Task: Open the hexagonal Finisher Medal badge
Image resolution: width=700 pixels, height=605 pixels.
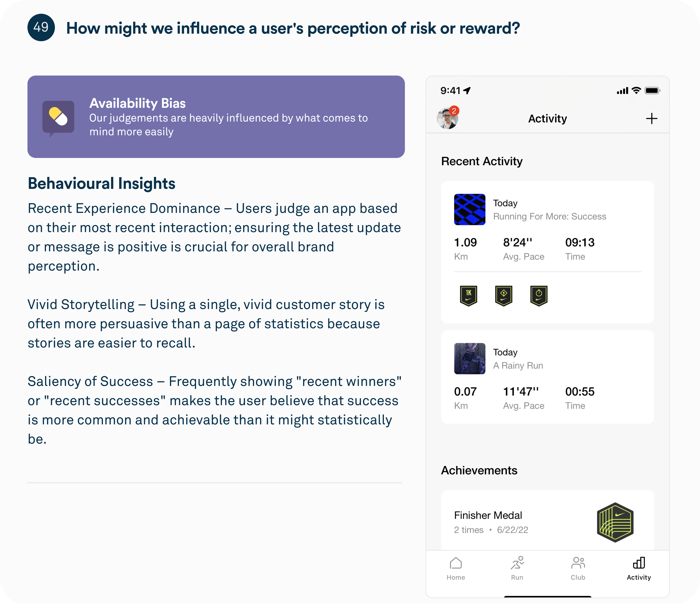Action: pos(615,522)
